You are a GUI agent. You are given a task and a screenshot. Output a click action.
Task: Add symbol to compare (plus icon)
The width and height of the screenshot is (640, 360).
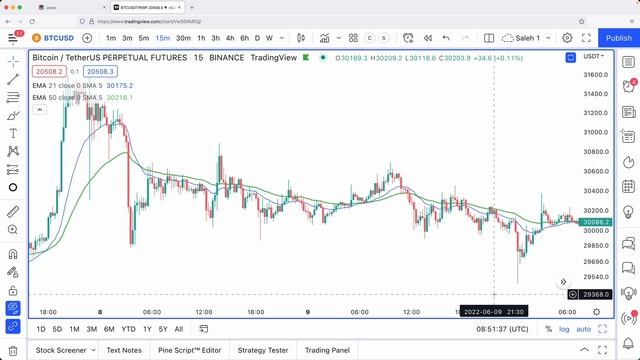click(x=87, y=38)
